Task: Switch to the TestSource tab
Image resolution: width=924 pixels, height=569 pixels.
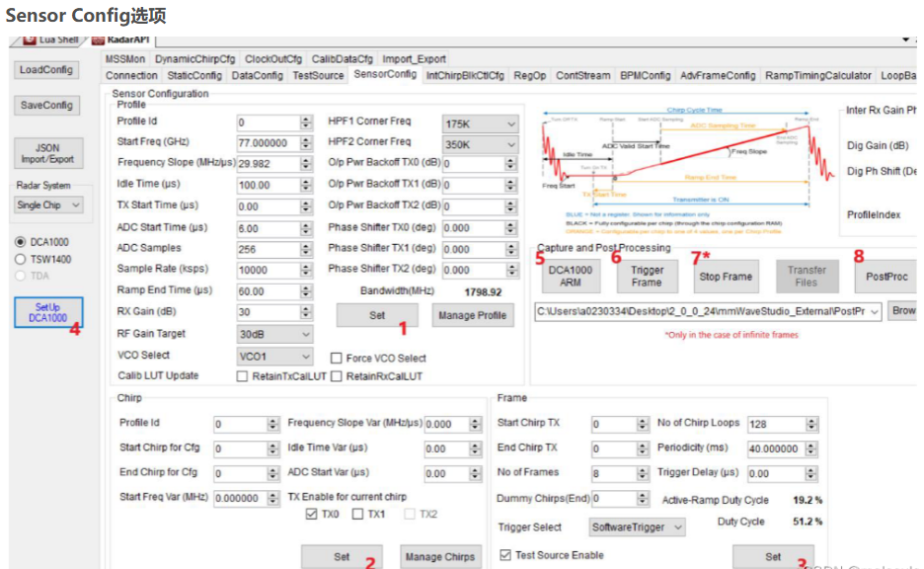Action: (x=318, y=75)
